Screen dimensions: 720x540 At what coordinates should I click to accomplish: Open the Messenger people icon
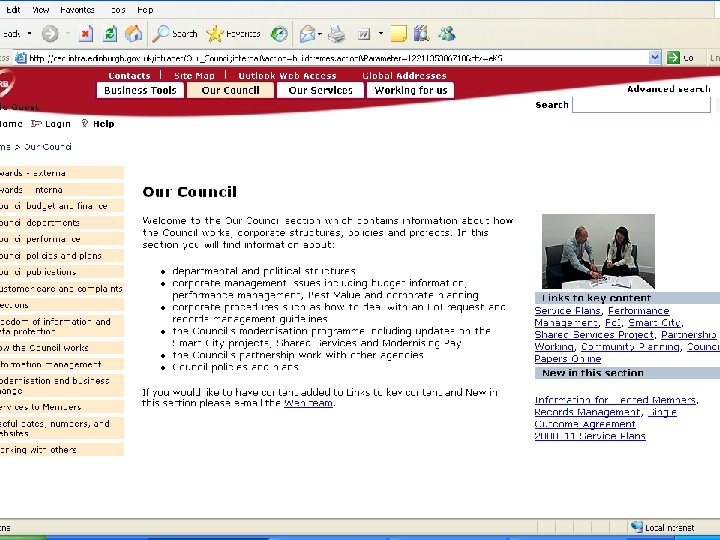tap(447, 34)
